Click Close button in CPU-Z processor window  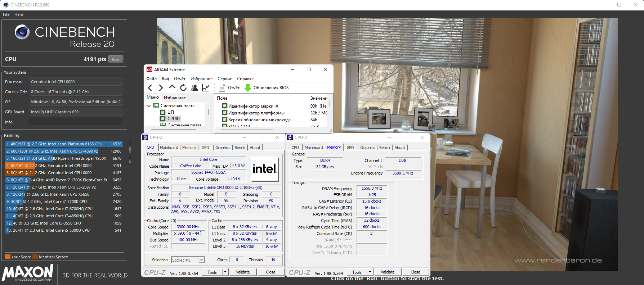270,272
